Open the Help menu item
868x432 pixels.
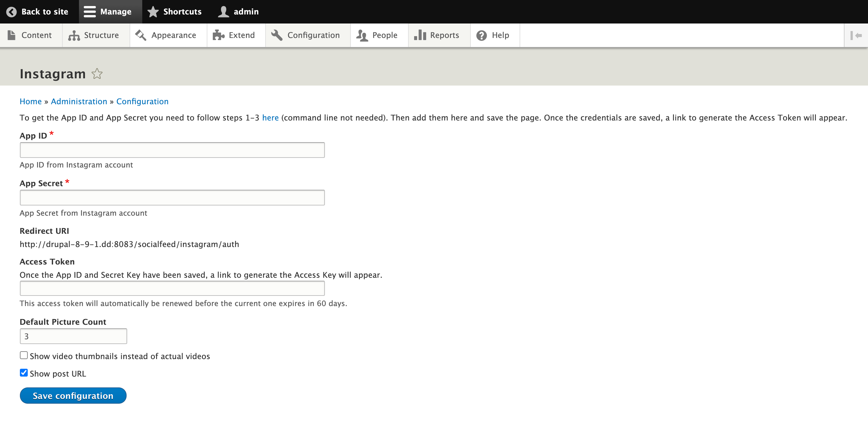click(x=495, y=35)
